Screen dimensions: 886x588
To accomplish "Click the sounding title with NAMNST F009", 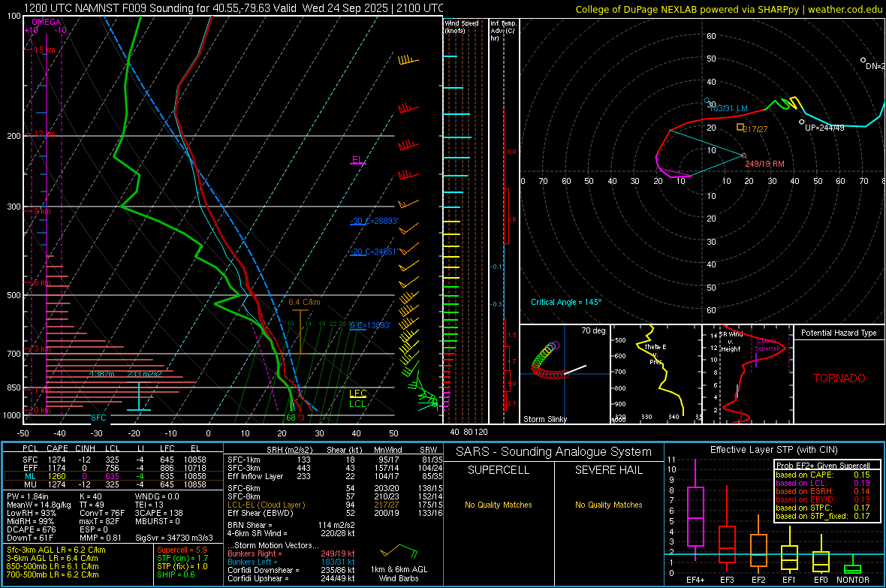I will tap(234, 8).
